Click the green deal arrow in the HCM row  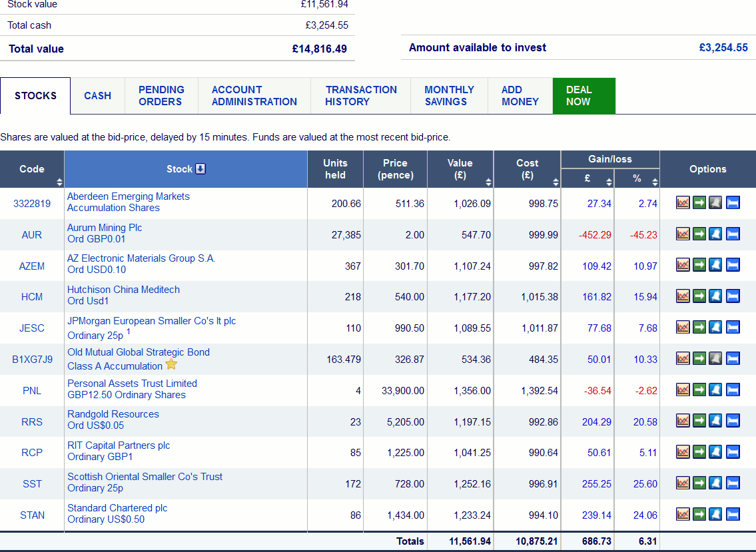tap(699, 296)
